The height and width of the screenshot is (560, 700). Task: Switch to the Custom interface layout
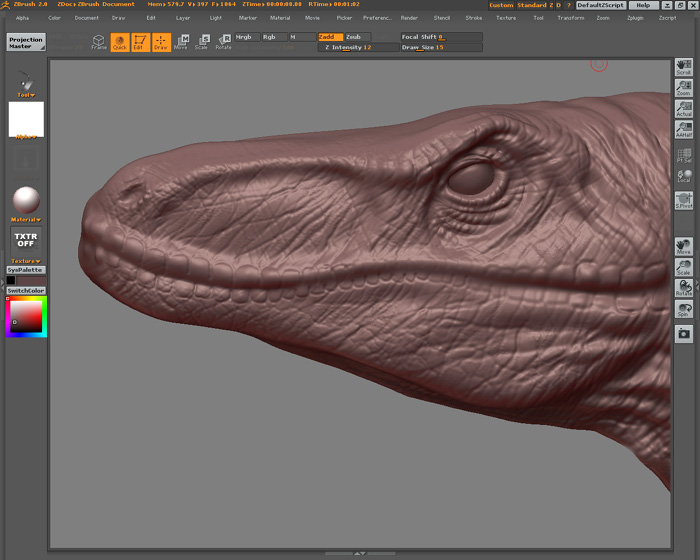[x=501, y=5]
